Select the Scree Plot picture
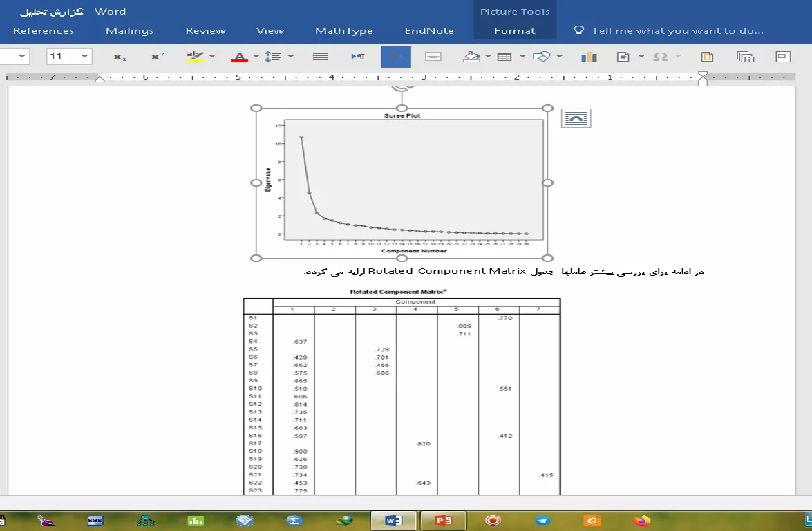 click(402, 183)
